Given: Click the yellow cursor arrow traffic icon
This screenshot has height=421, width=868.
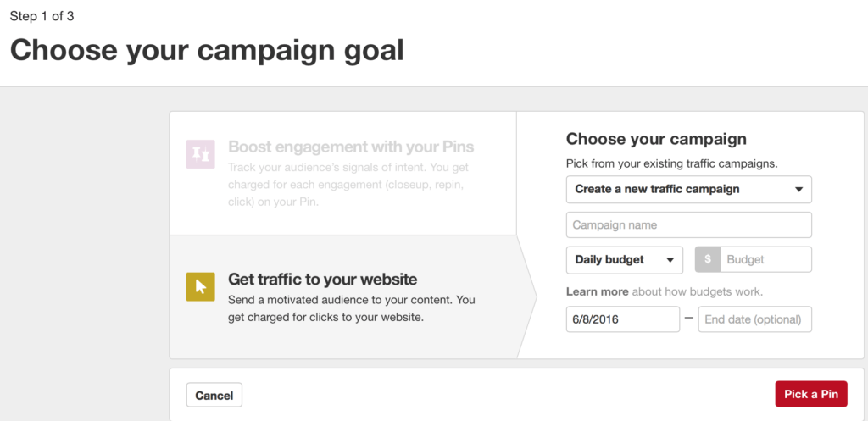Looking at the screenshot, I should (200, 286).
